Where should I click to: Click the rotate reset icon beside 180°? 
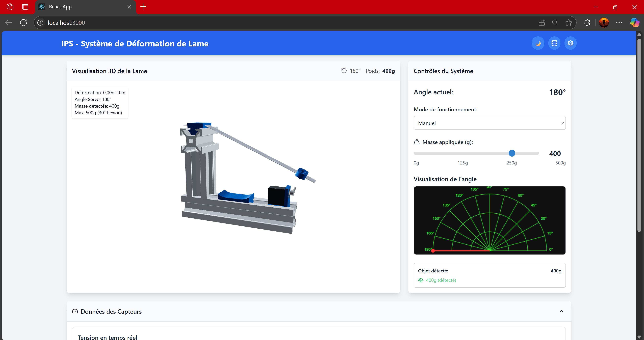click(344, 71)
